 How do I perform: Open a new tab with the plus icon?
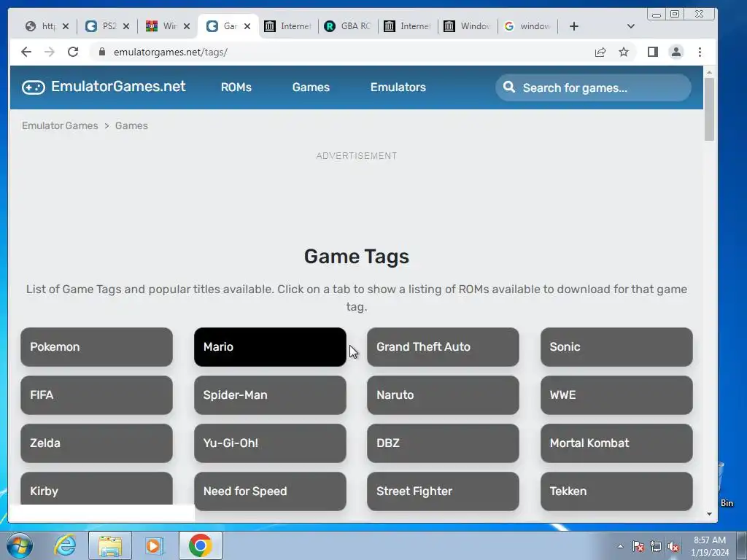(574, 26)
